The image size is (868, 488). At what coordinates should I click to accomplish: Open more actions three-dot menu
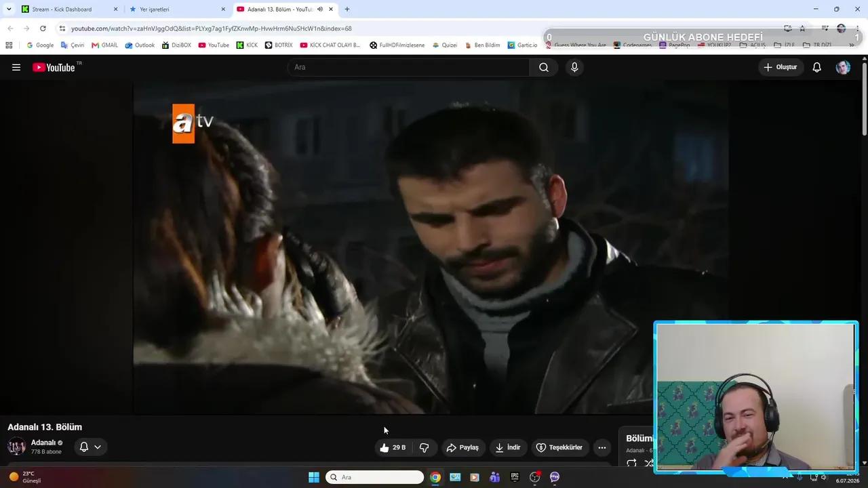click(x=602, y=447)
